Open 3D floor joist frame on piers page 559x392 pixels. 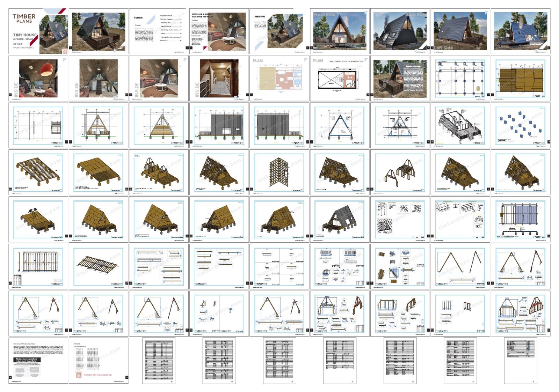point(38,172)
